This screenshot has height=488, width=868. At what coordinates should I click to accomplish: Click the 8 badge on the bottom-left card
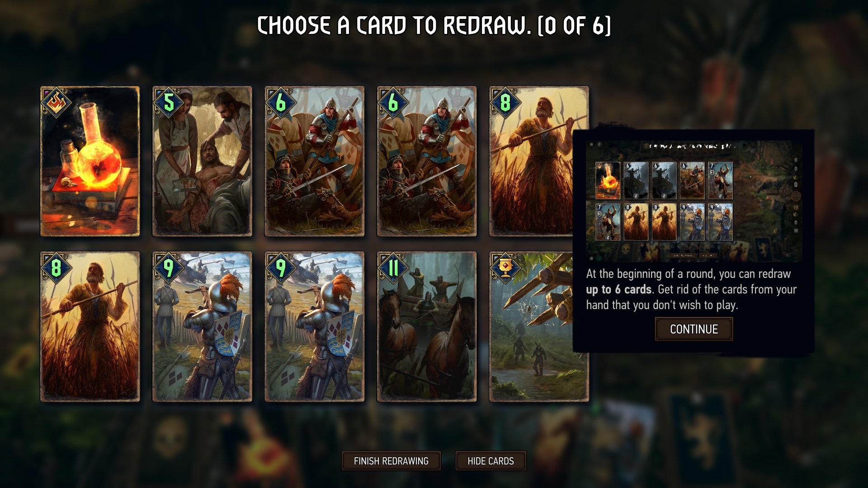[56, 268]
